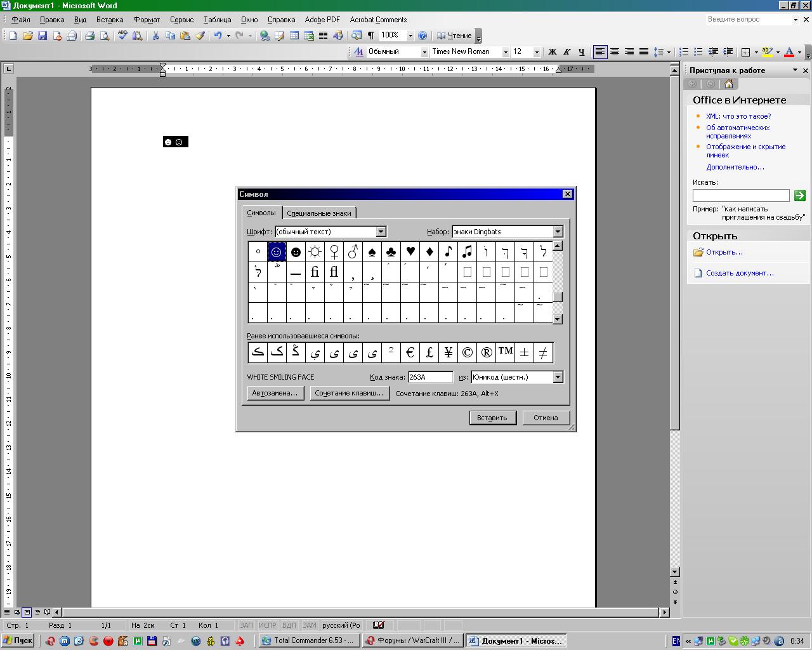Toggle bold formatting (Ж)
The height and width of the screenshot is (650, 812).
(552, 52)
